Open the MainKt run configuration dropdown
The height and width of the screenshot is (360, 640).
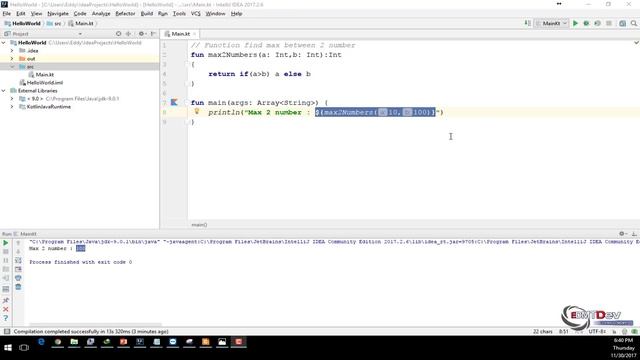coord(552,23)
